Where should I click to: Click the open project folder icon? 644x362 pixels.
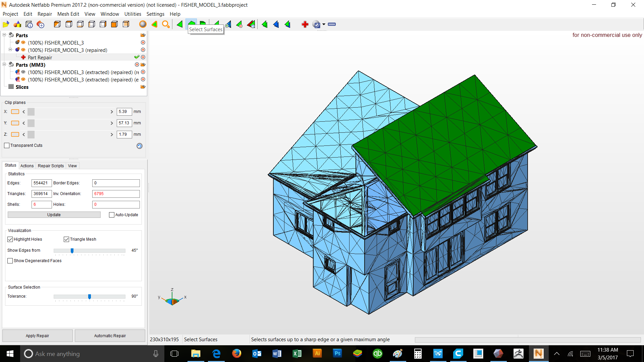(x=6, y=24)
